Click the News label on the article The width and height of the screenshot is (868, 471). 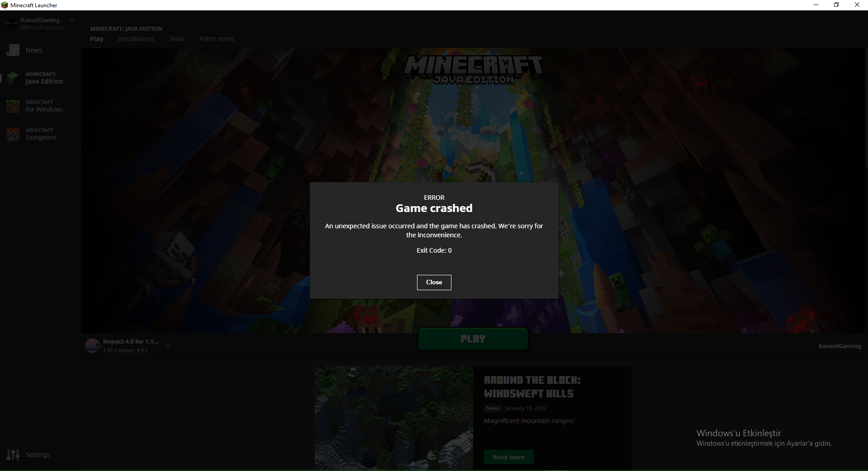tap(492, 408)
